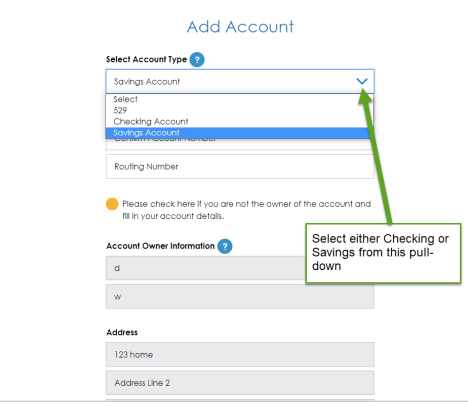This screenshot has height=402, width=468.
Task: Open the Savings Account combo box field
Action: tap(240, 81)
